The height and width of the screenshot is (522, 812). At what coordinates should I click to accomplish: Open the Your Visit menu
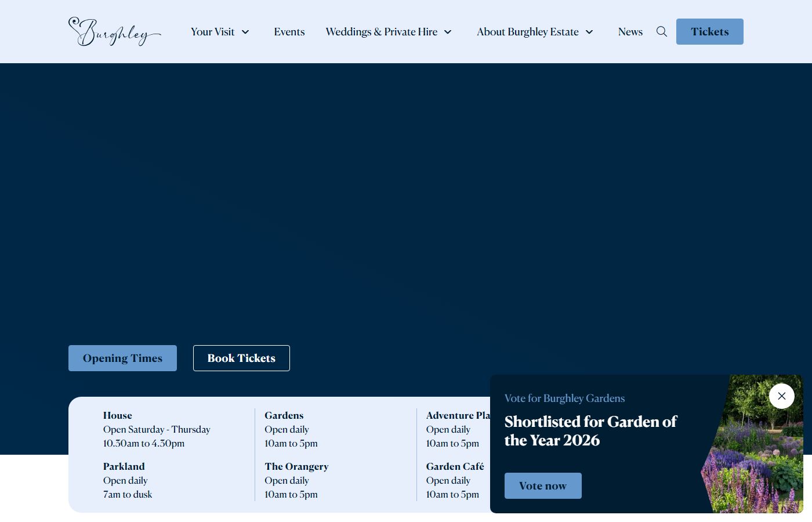(x=213, y=32)
